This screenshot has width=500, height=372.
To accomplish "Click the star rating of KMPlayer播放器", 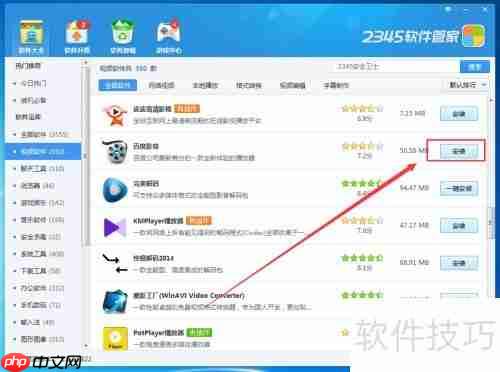I will 362,220.
